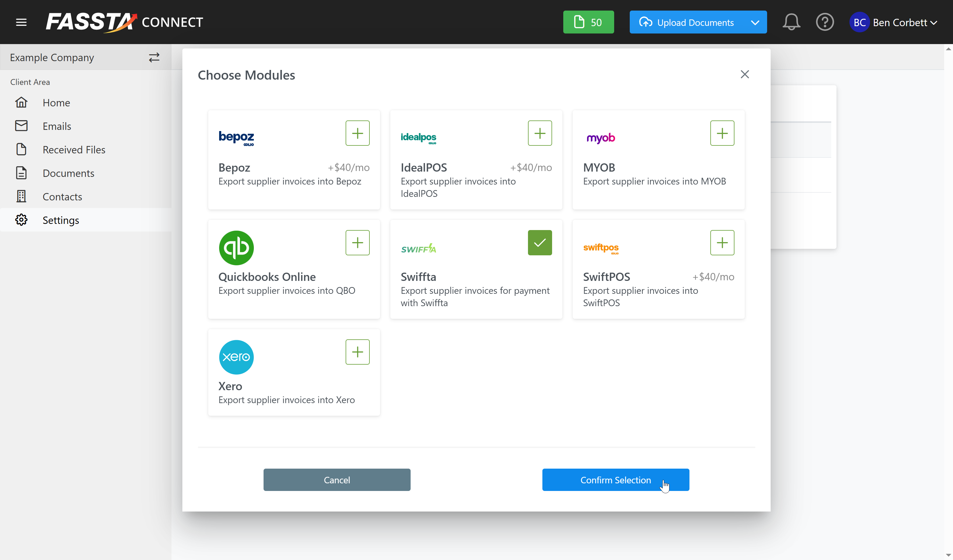This screenshot has width=953, height=560.
Task: Click the green 50 documents counter
Action: (x=588, y=22)
